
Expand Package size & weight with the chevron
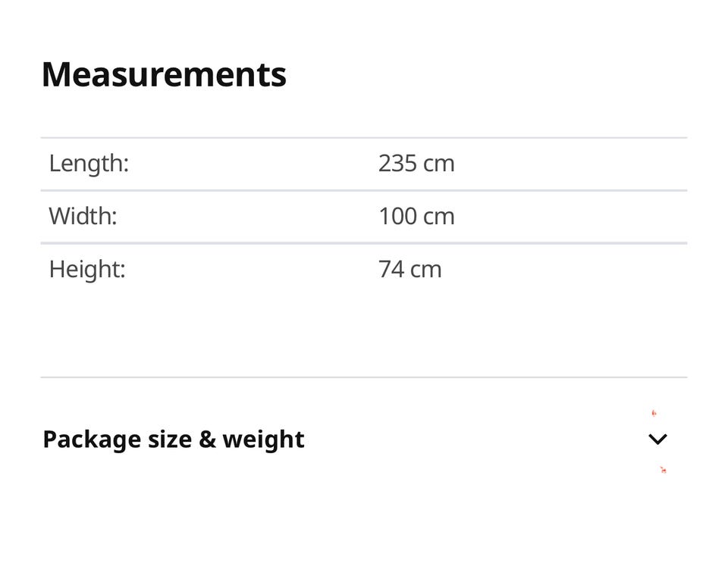pos(657,439)
